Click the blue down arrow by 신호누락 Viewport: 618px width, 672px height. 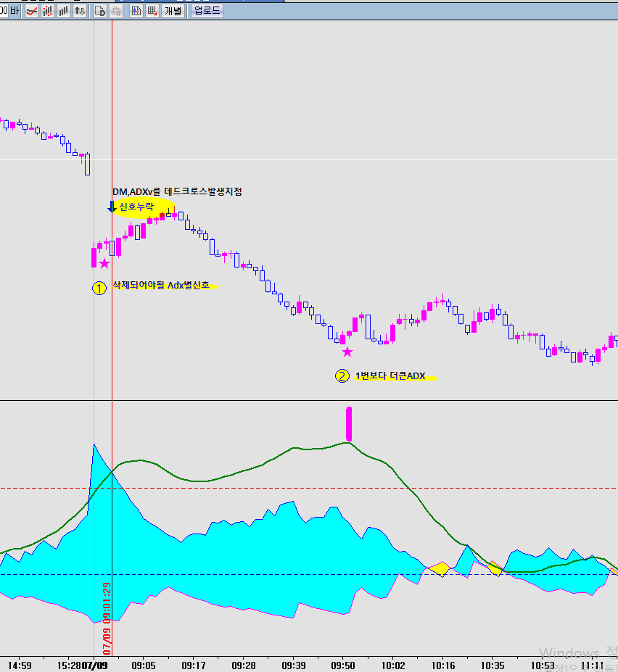(x=112, y=207)
